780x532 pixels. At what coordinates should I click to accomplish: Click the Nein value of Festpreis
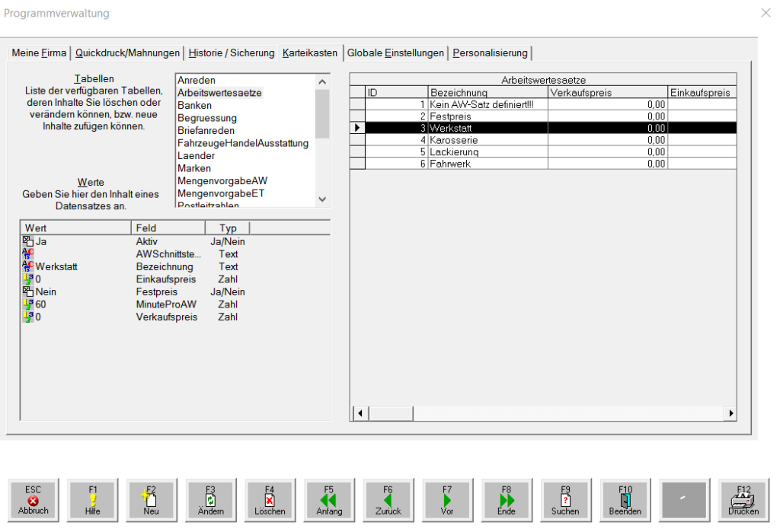tap(46, 291)
